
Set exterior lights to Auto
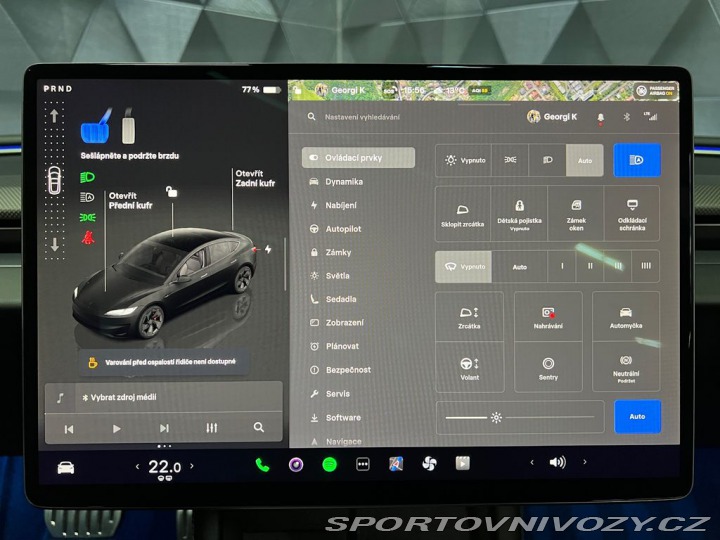click(x=585, y=160)
